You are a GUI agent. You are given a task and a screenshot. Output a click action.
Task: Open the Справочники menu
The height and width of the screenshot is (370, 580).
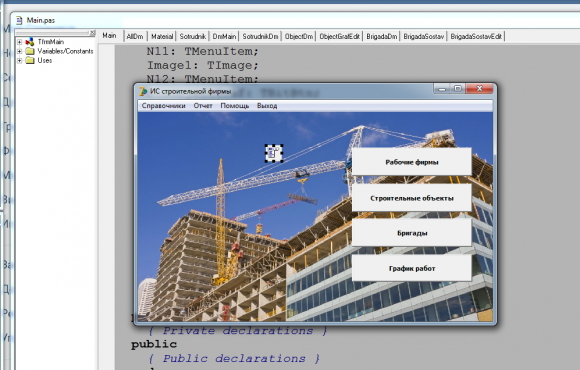click(163, 106)
